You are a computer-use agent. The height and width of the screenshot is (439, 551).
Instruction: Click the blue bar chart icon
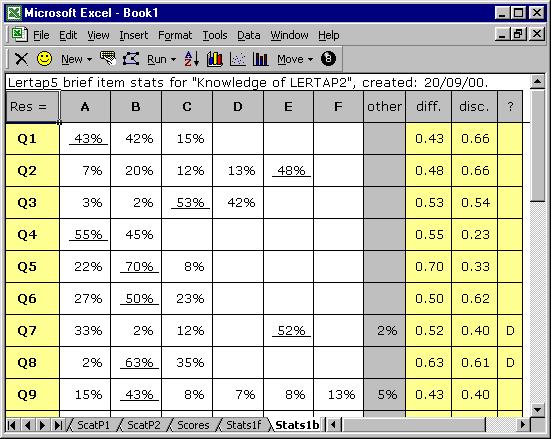coord(260,59)
